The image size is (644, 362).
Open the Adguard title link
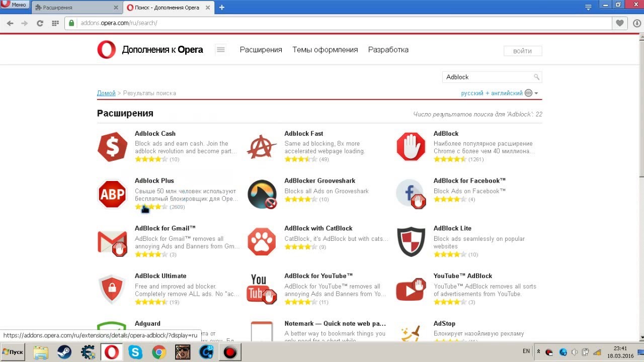coord(147,323)
